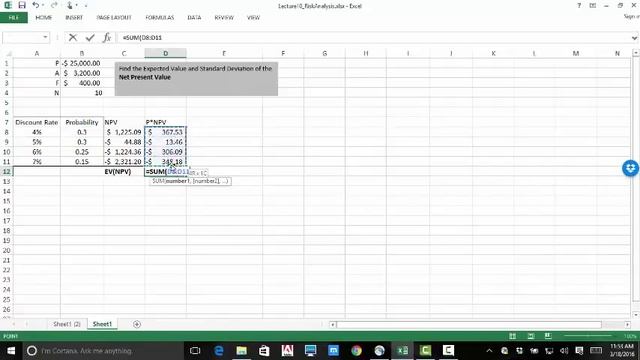Click the vertical scroll up arrow
This screenshot has width=640, height=360.
click(x=636, y=53)
